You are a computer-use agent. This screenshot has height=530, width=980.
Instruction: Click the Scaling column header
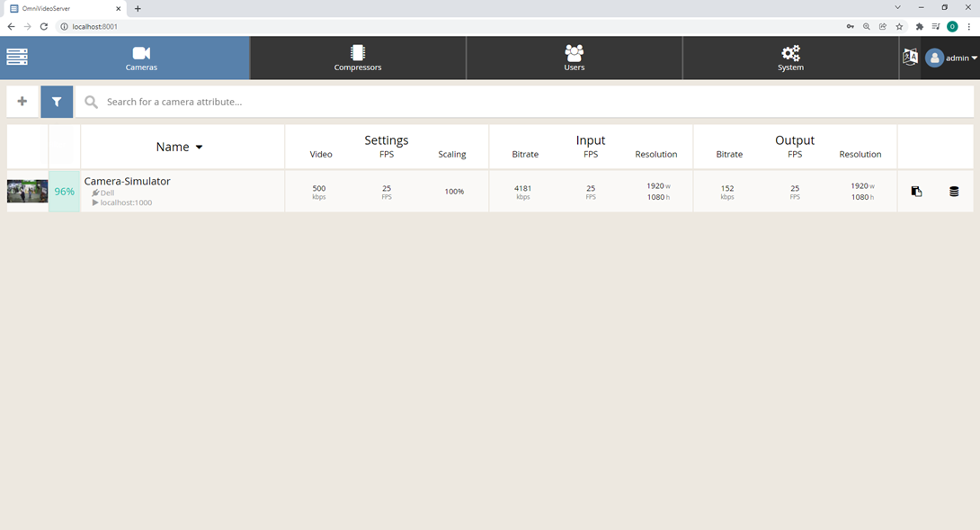pyautogui.click(x=452, y=155)
